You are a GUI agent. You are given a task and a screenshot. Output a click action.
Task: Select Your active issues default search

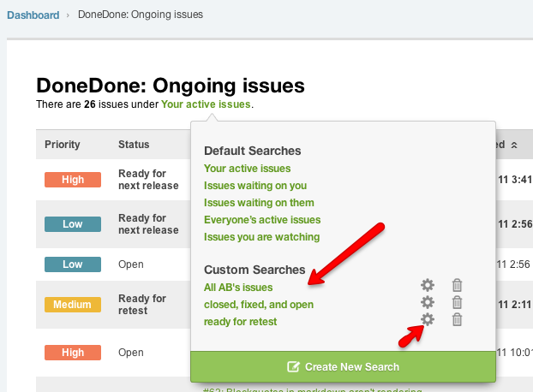point(247,169)
